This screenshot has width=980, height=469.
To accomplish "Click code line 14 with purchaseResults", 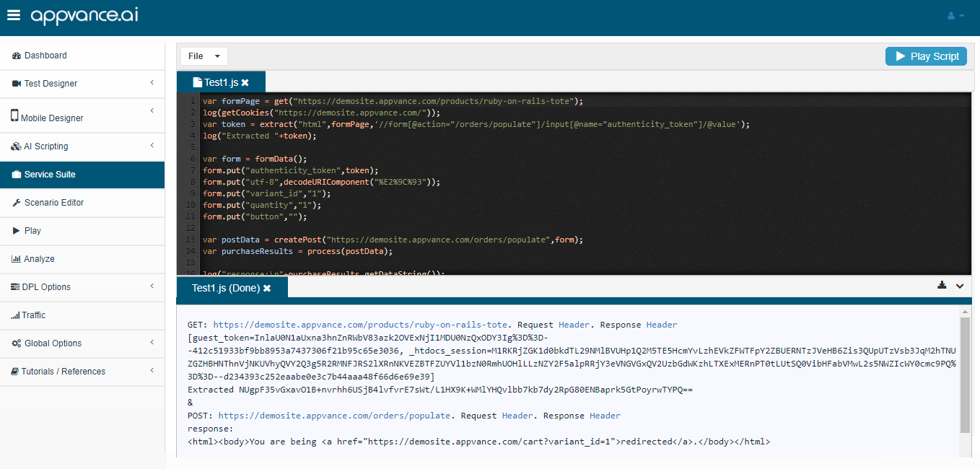I will click(x=297, y=251).
